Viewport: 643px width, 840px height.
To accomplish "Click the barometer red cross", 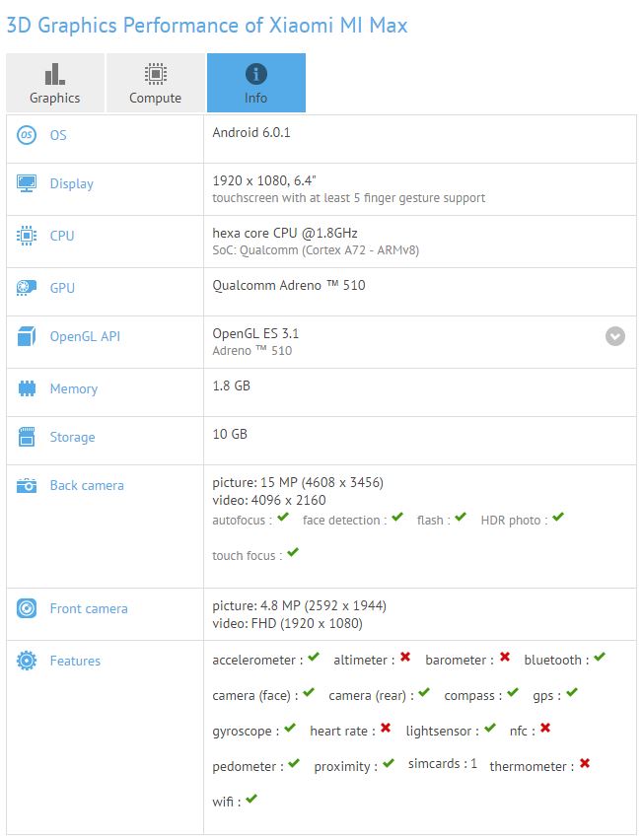I will [505, 657].
